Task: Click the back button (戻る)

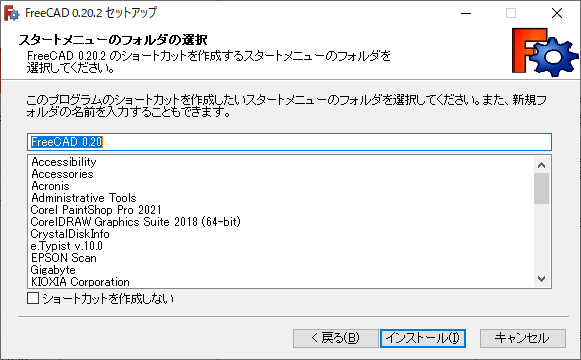Action: (335, 338)
